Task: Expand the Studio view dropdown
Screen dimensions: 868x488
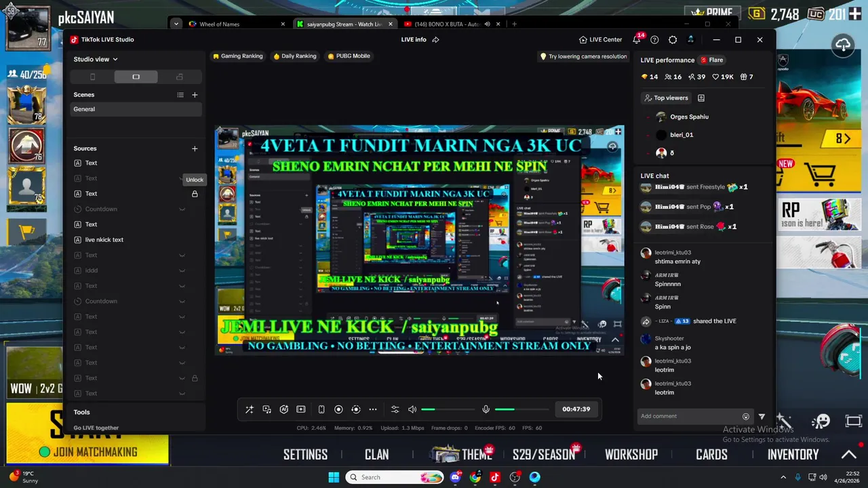Action: tap(96, 60)
